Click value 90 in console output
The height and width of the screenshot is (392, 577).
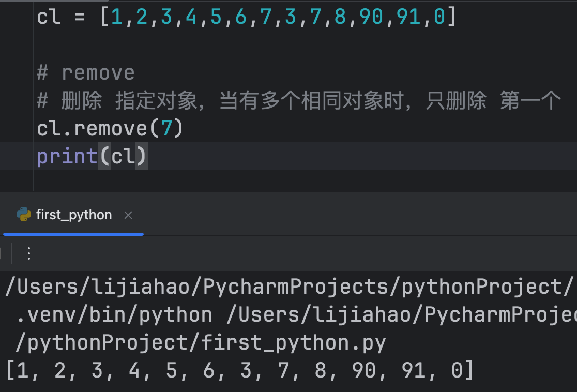(x=363, y=370)
